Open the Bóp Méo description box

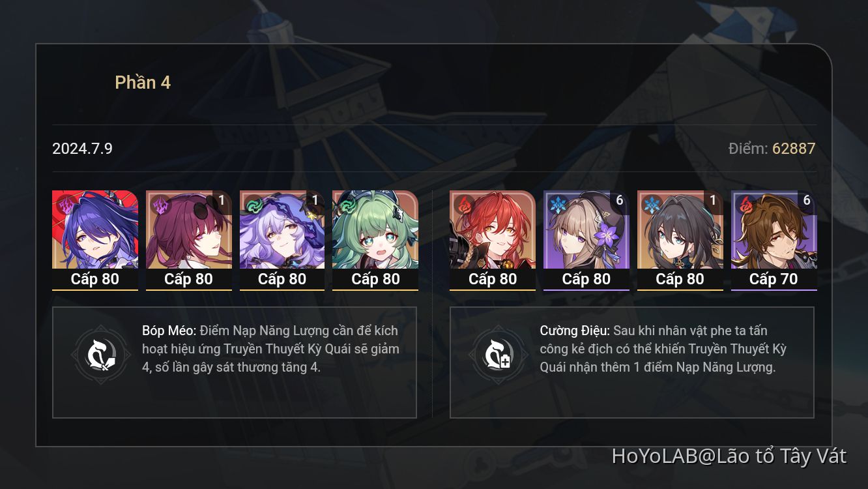coord(235,363)
